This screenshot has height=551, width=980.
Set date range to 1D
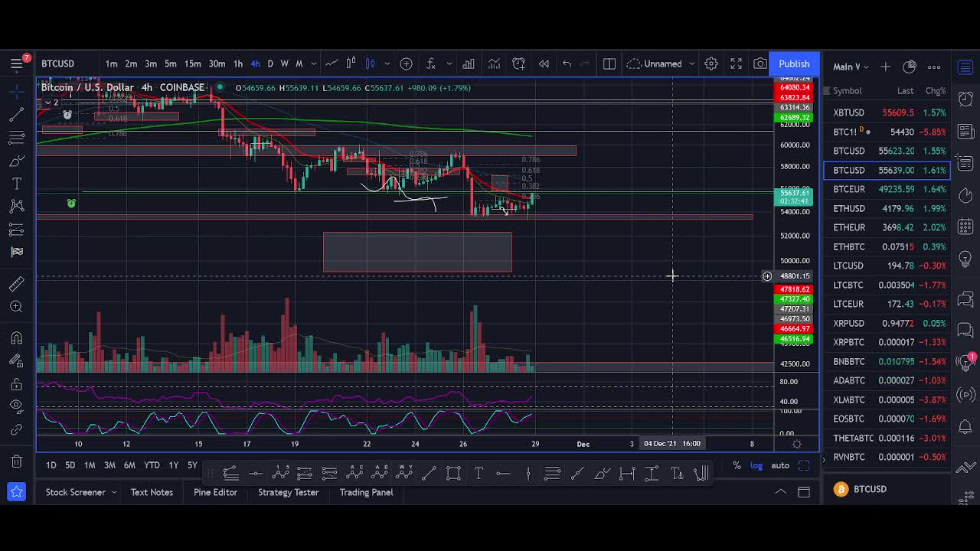click(x=51, y=465)
